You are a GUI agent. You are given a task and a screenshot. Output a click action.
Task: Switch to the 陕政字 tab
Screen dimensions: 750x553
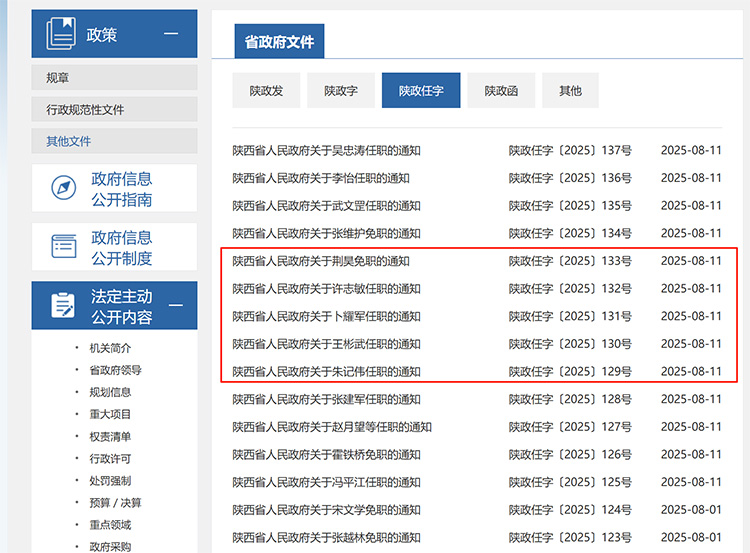341,91
